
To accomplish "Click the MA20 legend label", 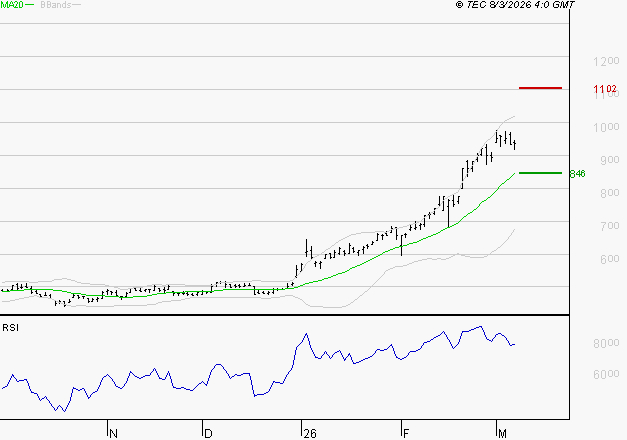I will pyautogui.click(x=12, y=5).
